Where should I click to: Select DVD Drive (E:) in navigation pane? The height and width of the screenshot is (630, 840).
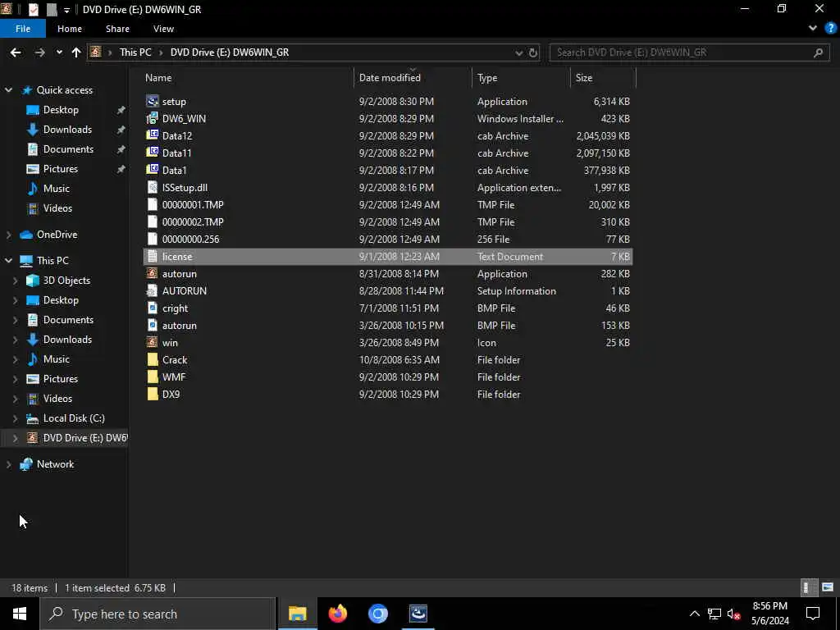(84, 438)
